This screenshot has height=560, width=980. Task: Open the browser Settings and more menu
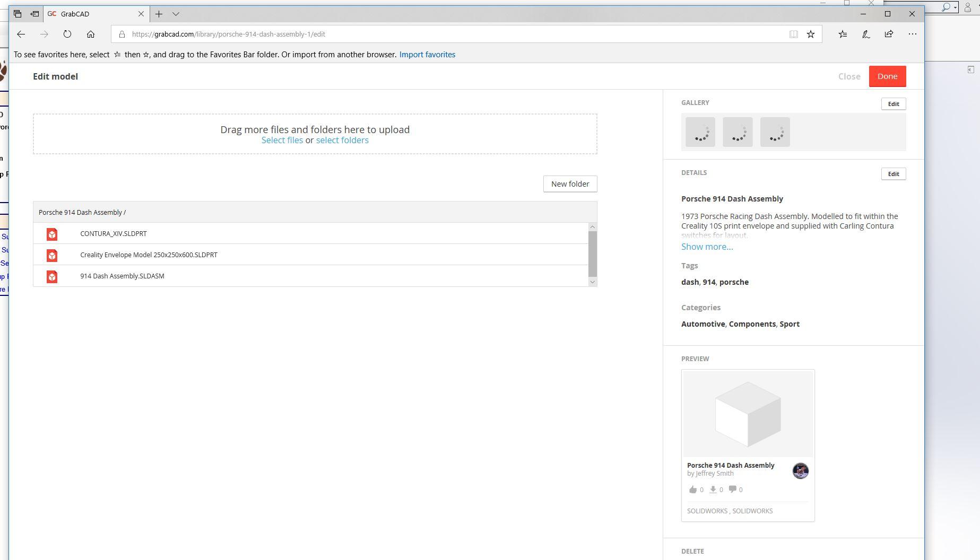pos(912,34)
